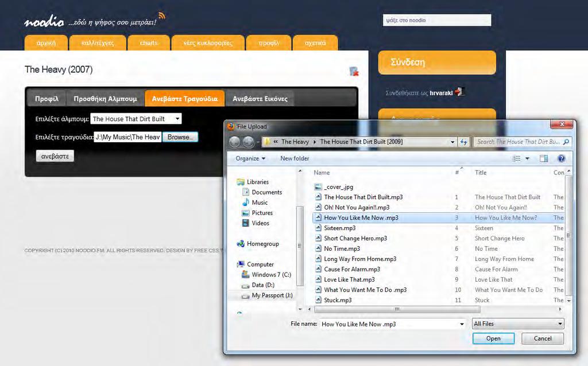The height and width of the screenshot is (366, 588).
Task: Click Open to confirm the file
Action: 493,338
